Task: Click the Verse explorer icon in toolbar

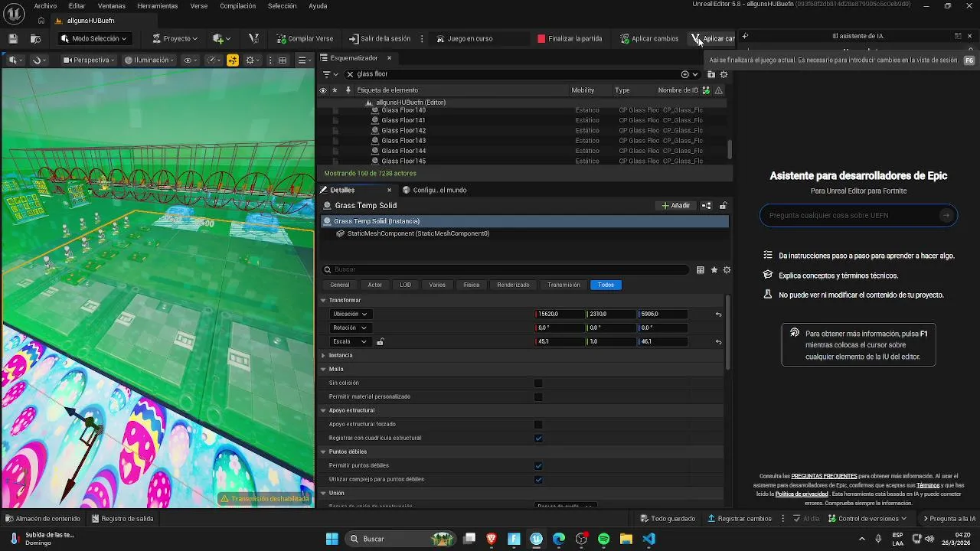Action: (x=253, y=38)
